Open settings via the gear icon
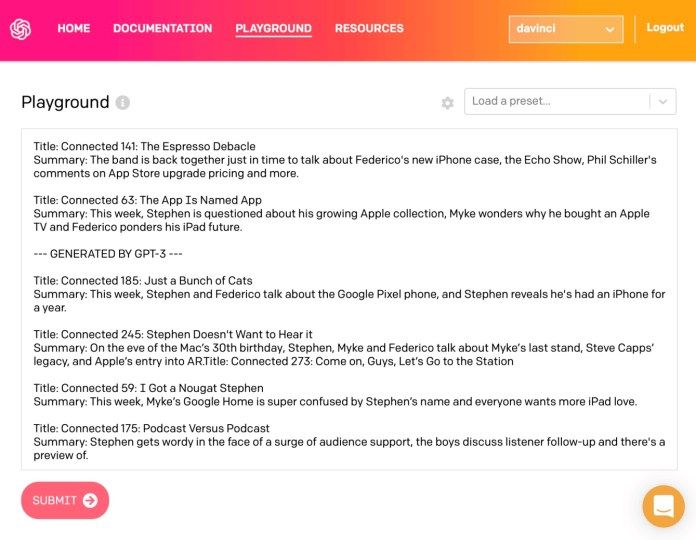This screenshot has width=696, height=540. pos(447,103)
